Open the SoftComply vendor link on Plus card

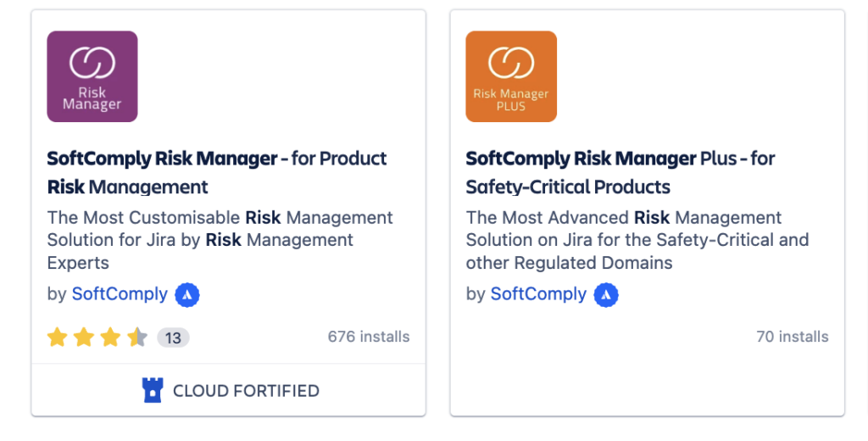pos(538,293)
